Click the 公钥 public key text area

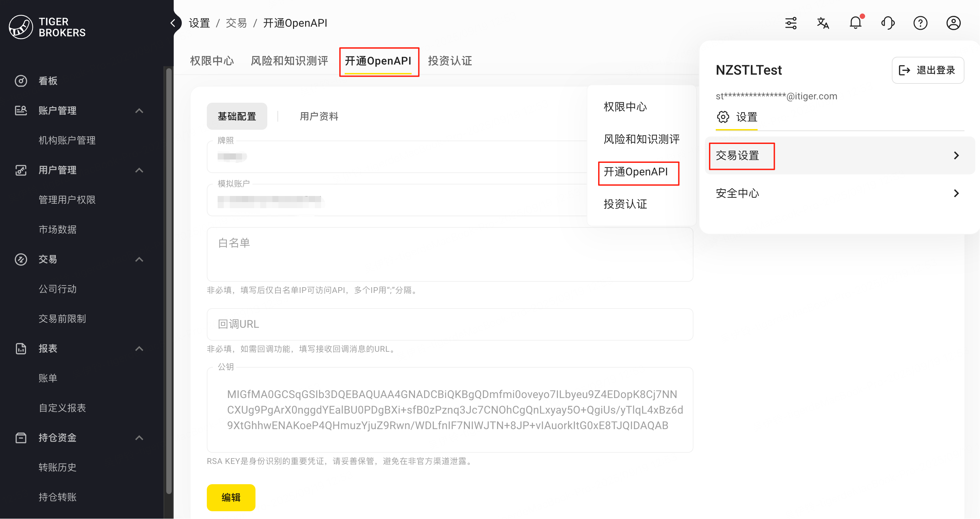[450, 410]
